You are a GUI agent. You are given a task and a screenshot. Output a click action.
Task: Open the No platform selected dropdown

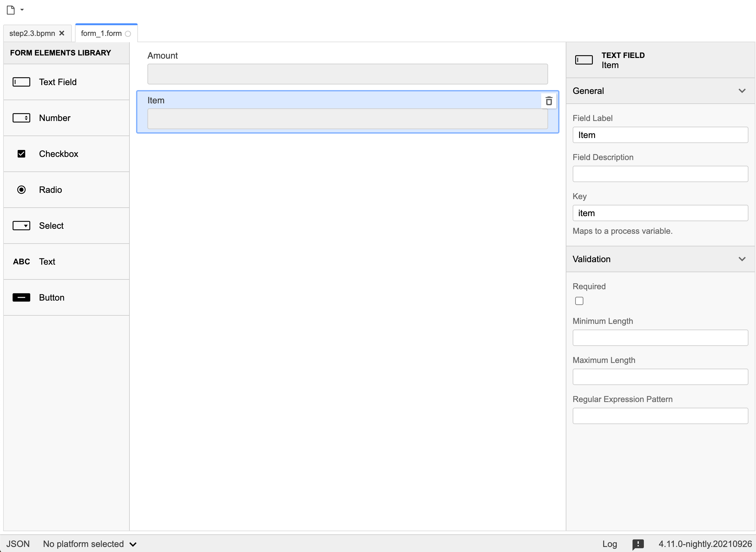pos(89,544)
